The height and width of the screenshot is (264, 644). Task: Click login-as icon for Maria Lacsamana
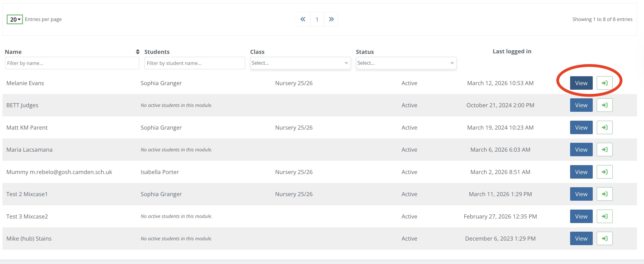(x=604, y=150)
